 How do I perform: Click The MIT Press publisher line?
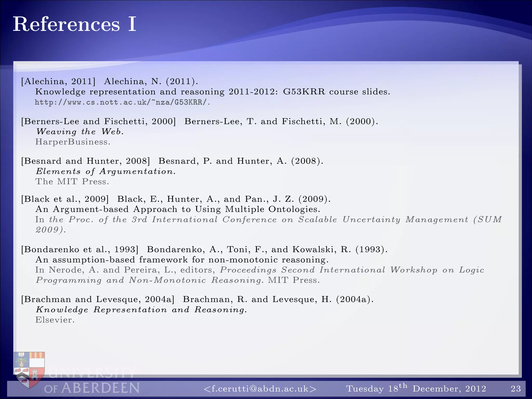coord(72,182)
